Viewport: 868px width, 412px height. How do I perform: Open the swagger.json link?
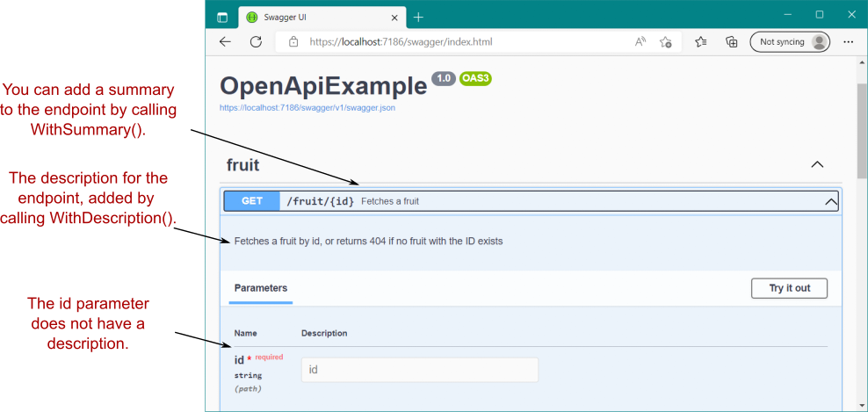pos(307,108)
